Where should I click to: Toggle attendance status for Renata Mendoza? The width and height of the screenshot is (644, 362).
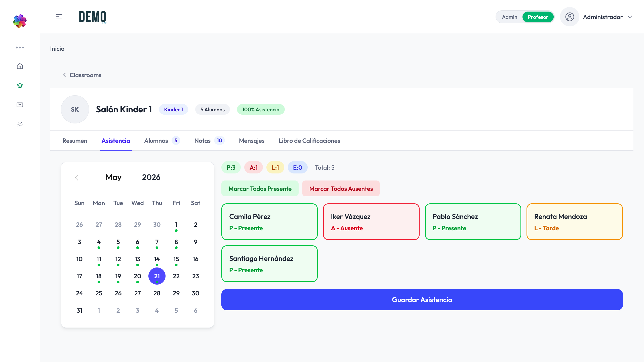coord(575,222)
